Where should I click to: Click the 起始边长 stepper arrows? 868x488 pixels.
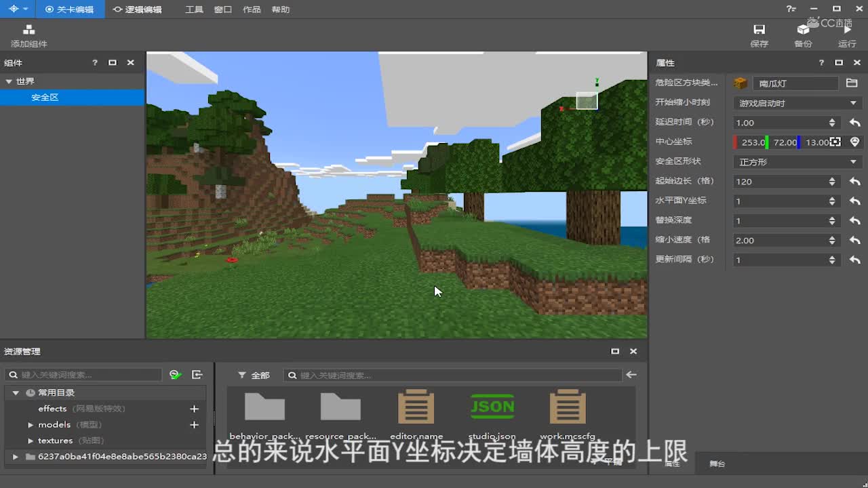coord(832,182)
